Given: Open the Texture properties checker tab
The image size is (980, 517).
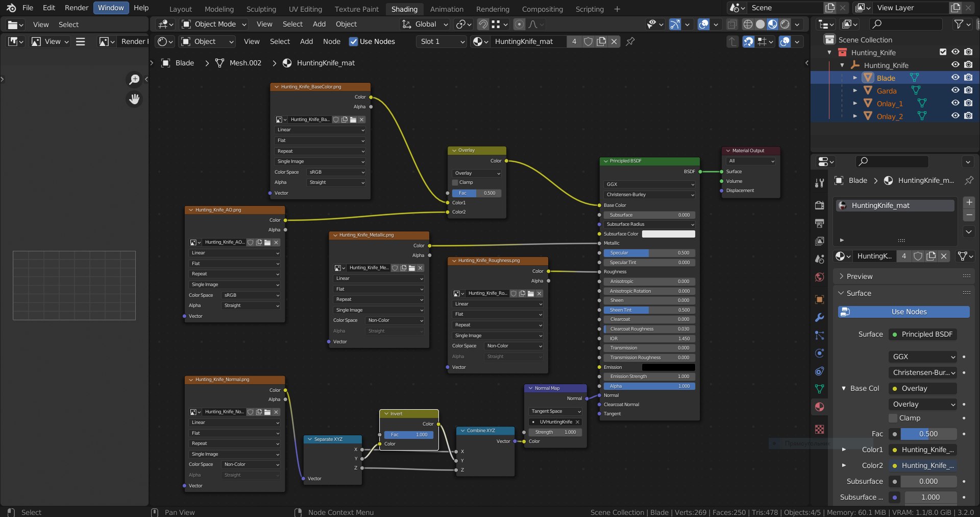Looking at the screenshot, I should tap(819, 429).
